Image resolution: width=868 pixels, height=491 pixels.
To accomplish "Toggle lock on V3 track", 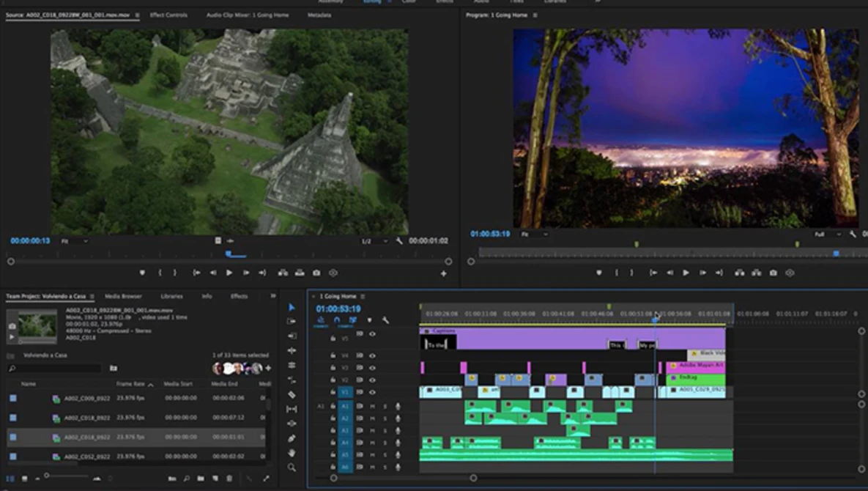I will (333, 368).
